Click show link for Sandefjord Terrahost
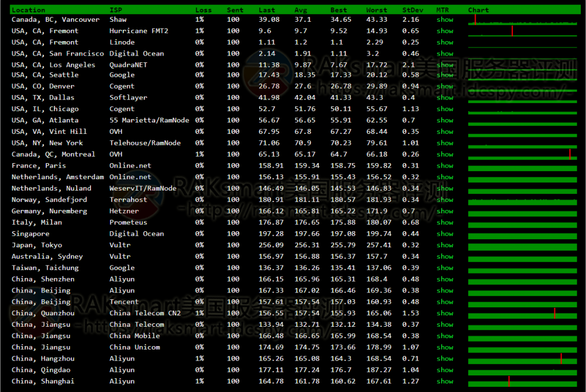 pyautogui.click(x=445, y=200)
